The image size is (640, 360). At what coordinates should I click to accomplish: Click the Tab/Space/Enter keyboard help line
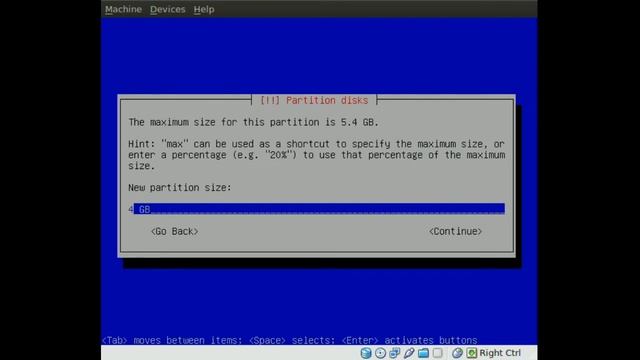(x=289, y=340)
